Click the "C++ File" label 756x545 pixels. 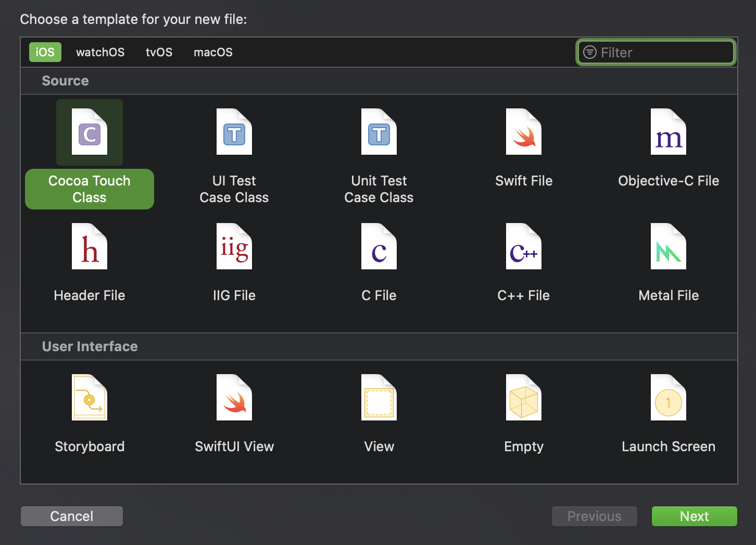pyautogui.click(x=524, y=295)
